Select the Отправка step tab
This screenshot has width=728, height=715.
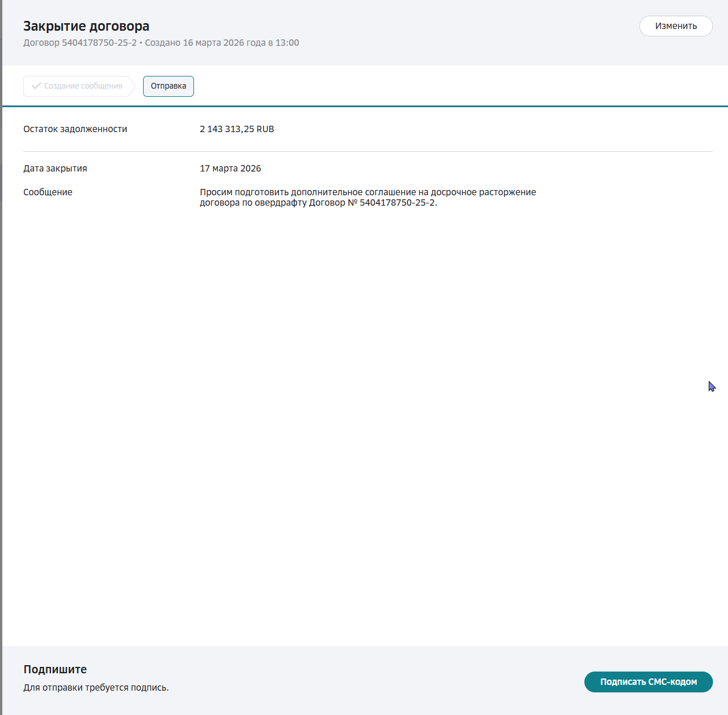(x=169, y=86)
